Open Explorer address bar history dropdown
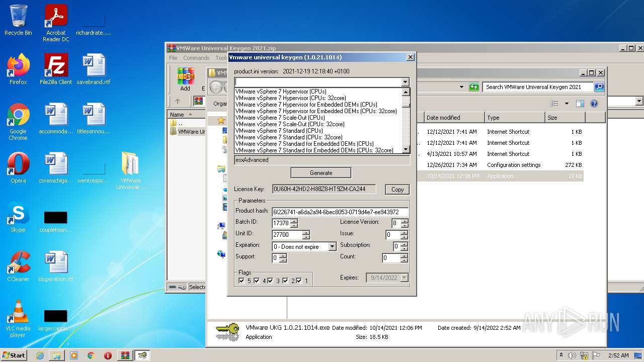The height and width of the screenshot is (362, 644). [x=461, y=87]
